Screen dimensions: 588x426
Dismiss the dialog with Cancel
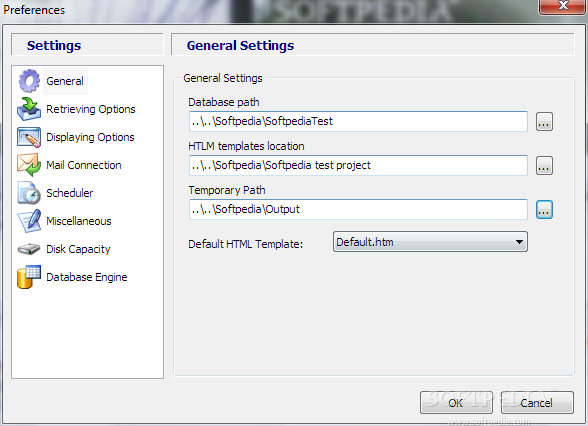click(x=537, y=402)
